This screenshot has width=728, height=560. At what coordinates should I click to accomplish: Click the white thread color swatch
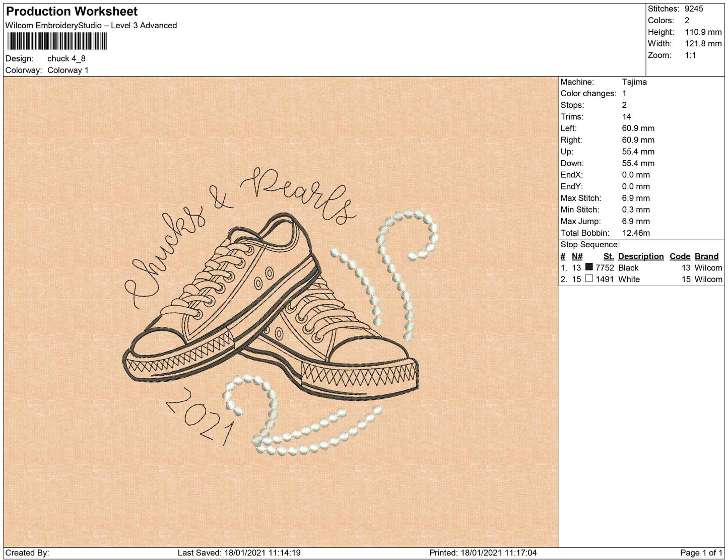click(x=589, y=279)
